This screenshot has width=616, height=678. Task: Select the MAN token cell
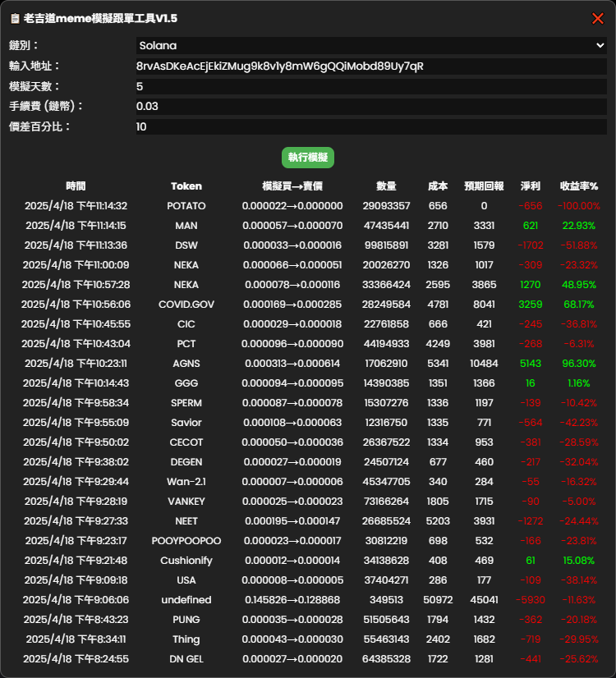click(x=186, y=226)
